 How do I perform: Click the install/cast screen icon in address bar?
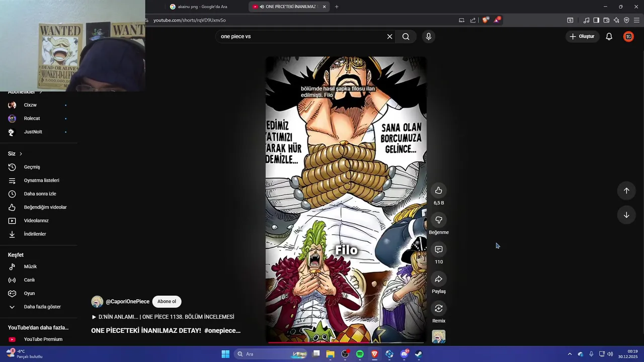461,20
